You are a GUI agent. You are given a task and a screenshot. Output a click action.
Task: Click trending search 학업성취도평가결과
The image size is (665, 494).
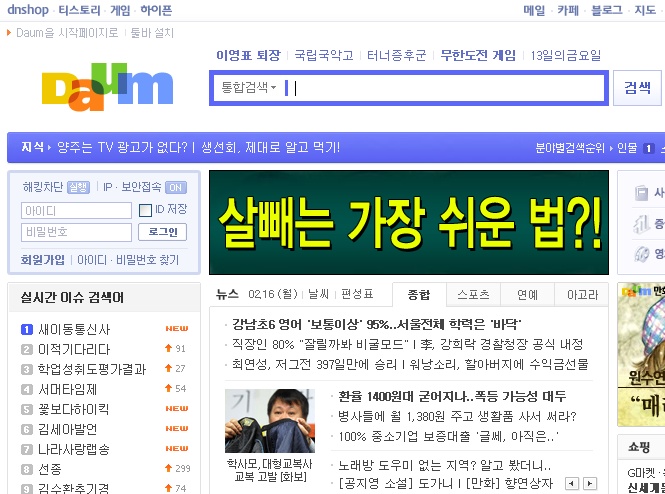[92, 369]
